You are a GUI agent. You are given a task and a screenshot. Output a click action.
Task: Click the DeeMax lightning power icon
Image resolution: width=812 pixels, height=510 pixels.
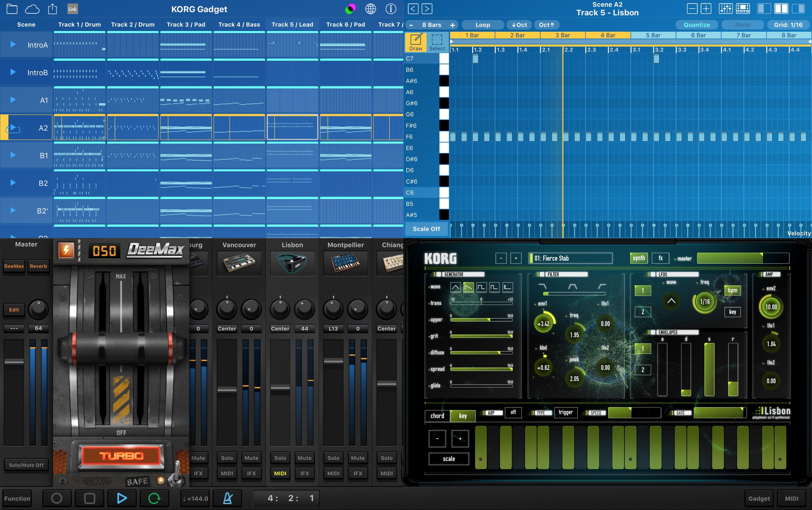[x=66, y=250]
